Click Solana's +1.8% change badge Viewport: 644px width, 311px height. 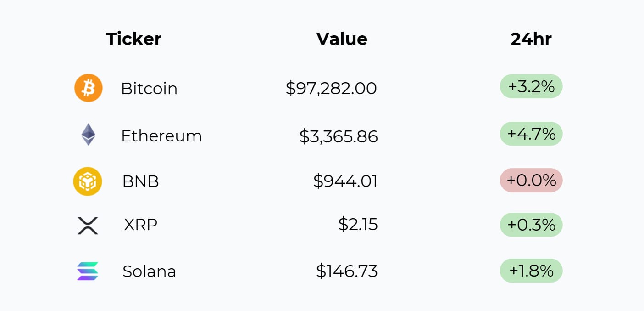point(531,271)
